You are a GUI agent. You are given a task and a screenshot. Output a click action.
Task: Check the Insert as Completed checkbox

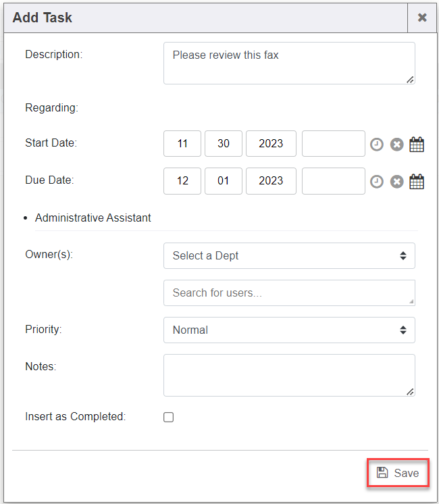pyautogui.click(x=169, y=417)
